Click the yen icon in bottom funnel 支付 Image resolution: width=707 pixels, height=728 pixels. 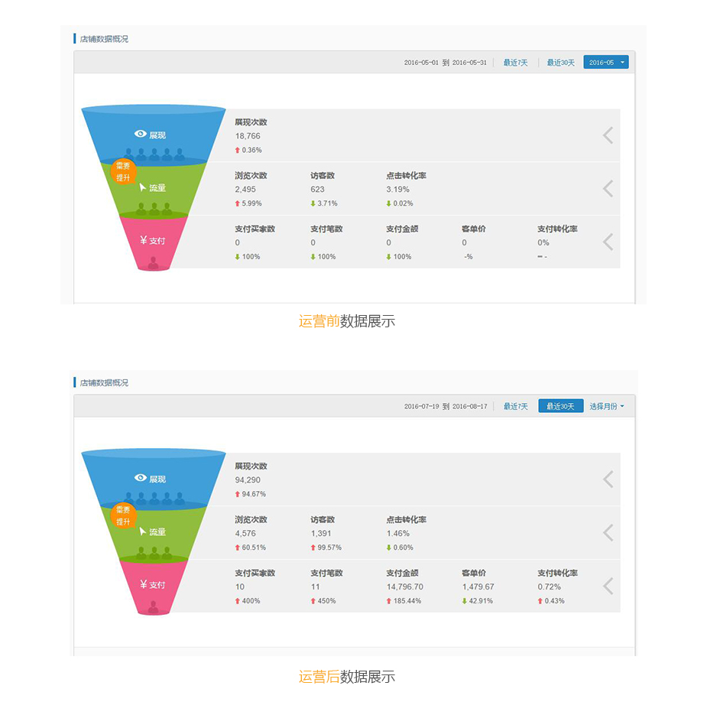coord(144,584)
